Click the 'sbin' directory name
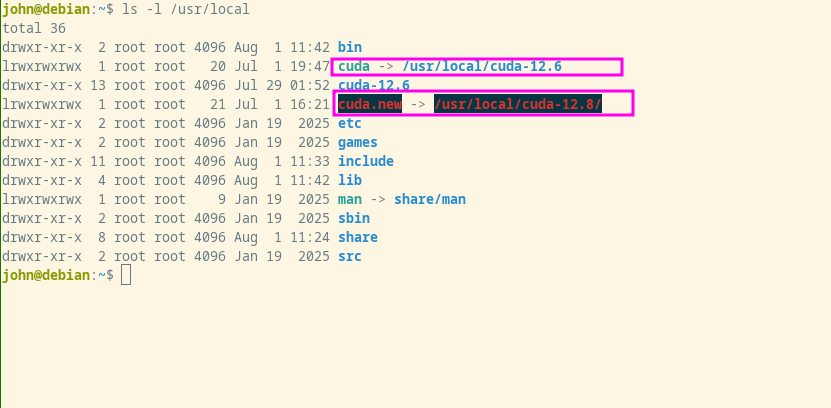 pos(353,218)
